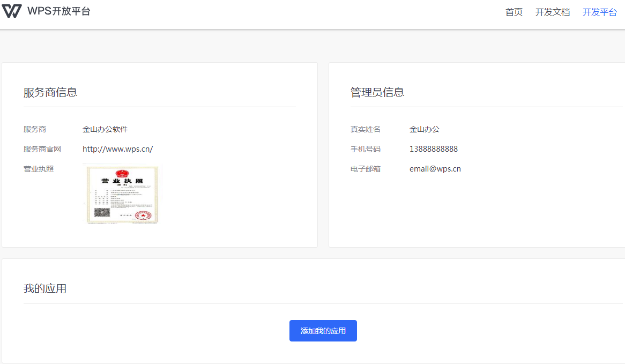The image size is (625, 364).
Task: Click the email@wps.cn address
Action: click(435, 169)
